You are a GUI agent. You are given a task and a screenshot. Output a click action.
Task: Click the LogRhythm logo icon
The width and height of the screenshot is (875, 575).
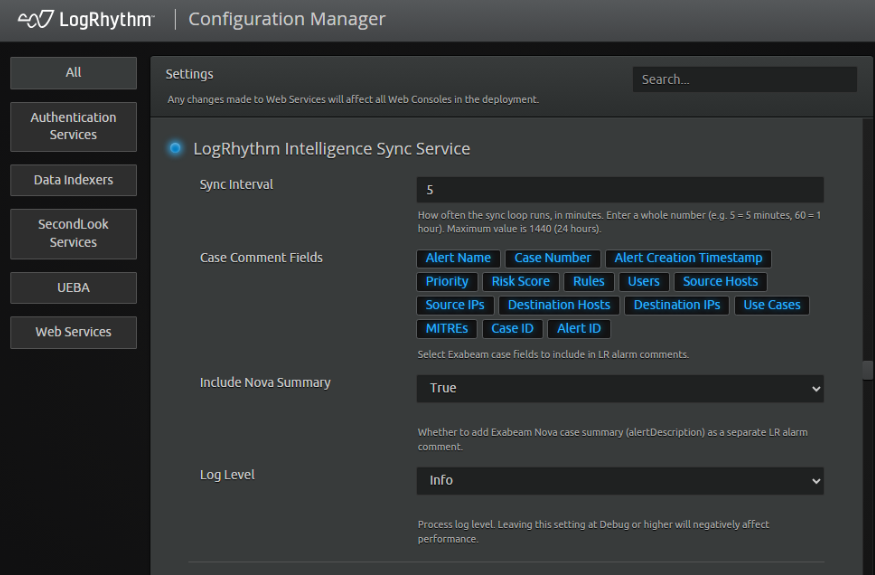coord(36,20)
